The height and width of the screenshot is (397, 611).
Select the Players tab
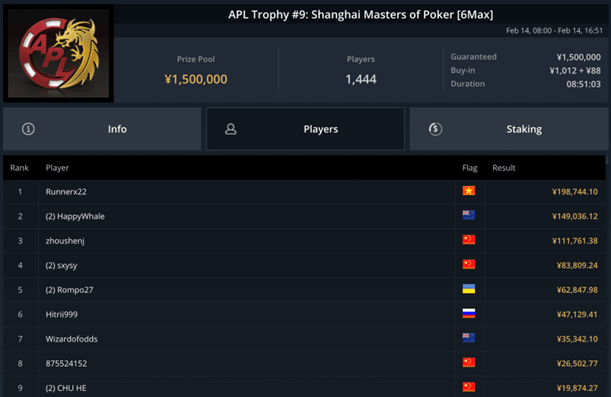click(306, 129)
